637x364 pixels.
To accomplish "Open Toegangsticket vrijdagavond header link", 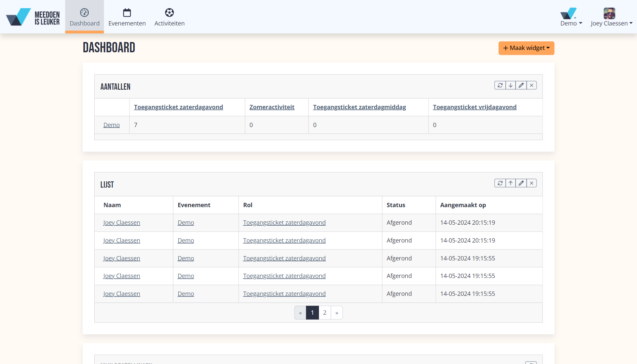I will click(x=475, y=107).
